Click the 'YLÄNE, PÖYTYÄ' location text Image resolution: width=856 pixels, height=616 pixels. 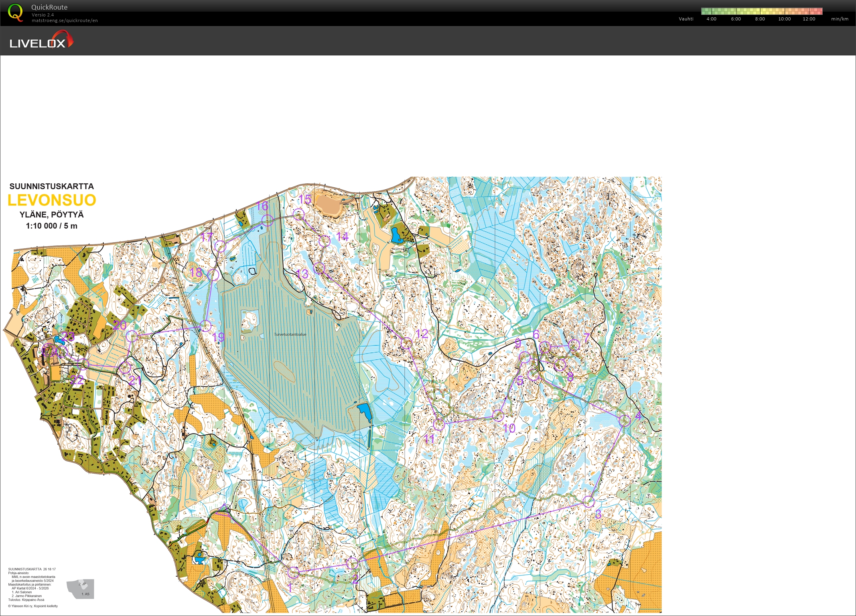tap(52, 214)
